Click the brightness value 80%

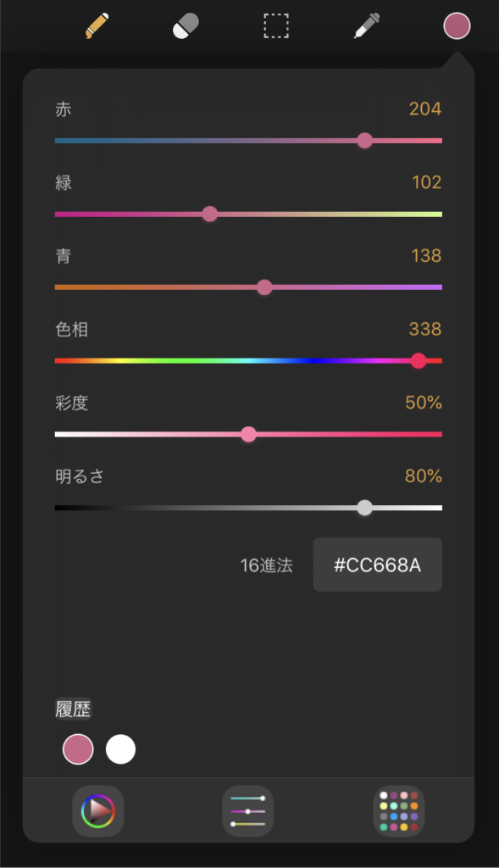[424, 476]
